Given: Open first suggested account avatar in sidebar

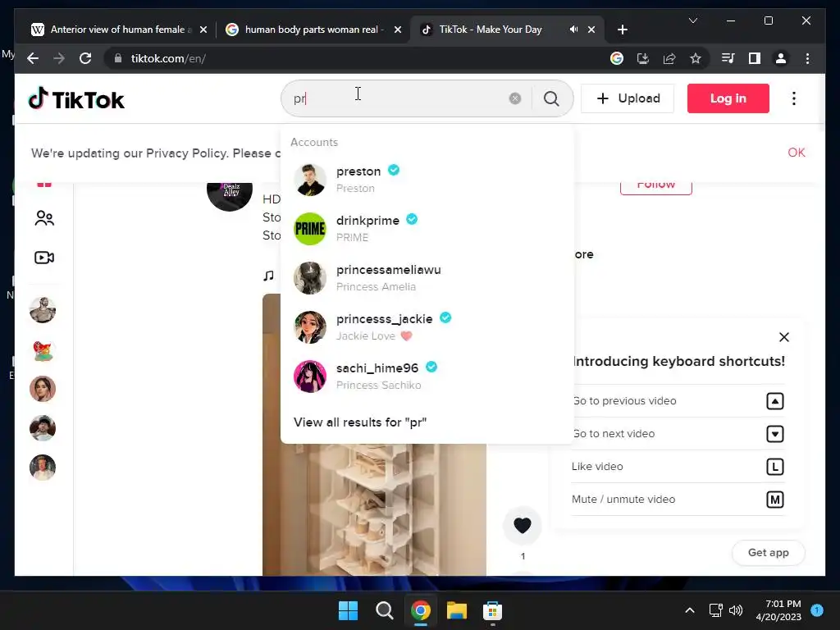Looking at the screenshot, I should (x=43, y=310).
